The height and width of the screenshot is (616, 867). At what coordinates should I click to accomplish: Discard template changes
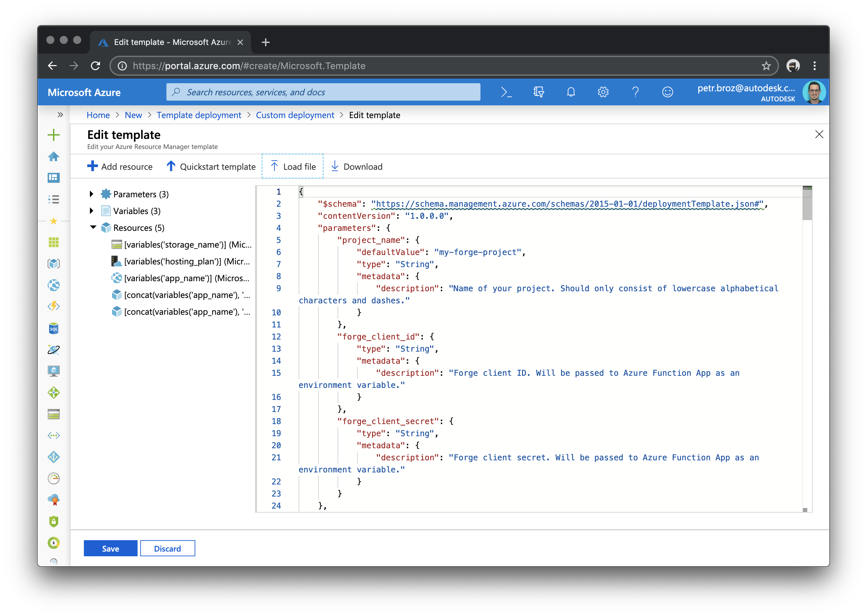pyautogui.click(x=168, y=549)
